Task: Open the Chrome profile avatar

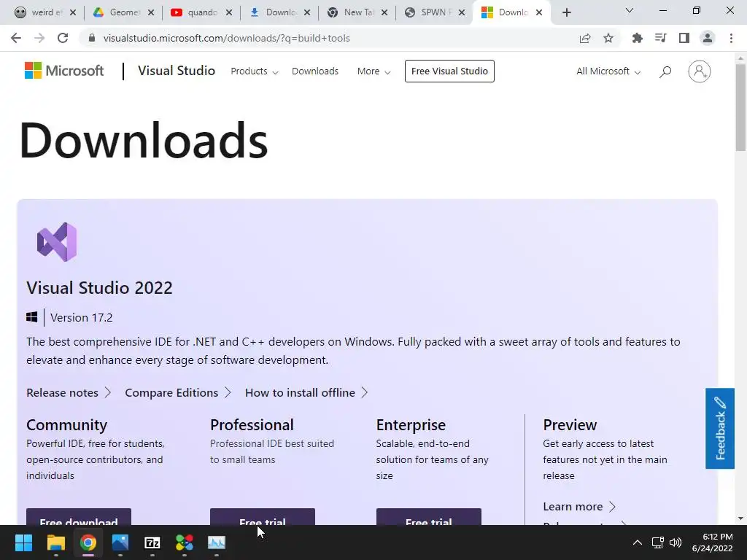Action: 708,38
